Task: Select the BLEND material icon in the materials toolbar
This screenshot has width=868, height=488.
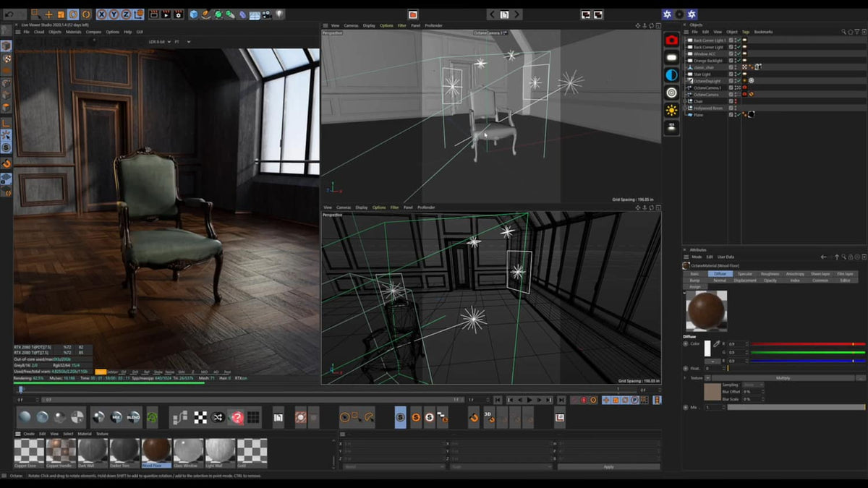Action: [x=133, y=417]
